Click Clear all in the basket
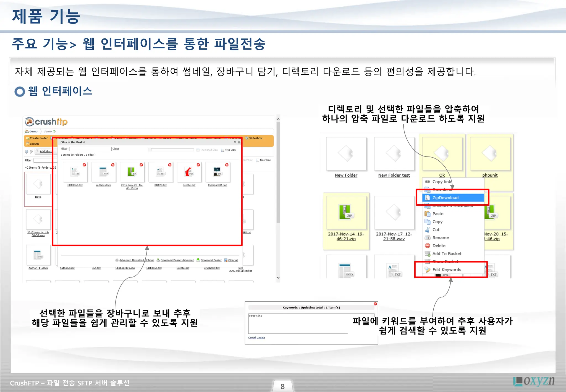The height and width of the screenshot is (392, 566). (231, 260)
